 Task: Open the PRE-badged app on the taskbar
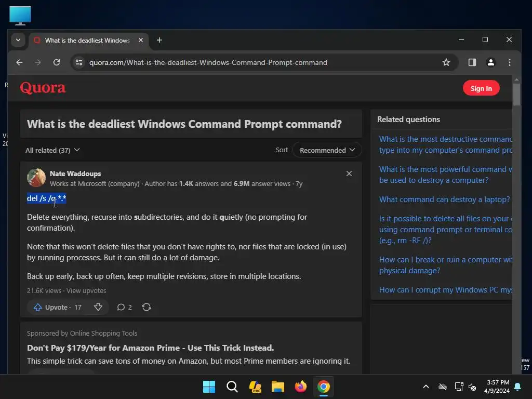click(255, 387)
